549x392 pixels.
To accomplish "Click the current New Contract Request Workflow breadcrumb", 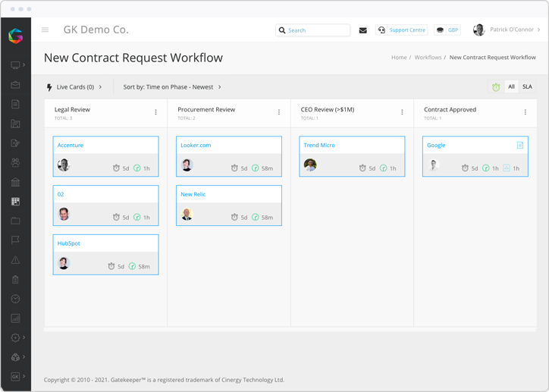I will coord(493,58).
